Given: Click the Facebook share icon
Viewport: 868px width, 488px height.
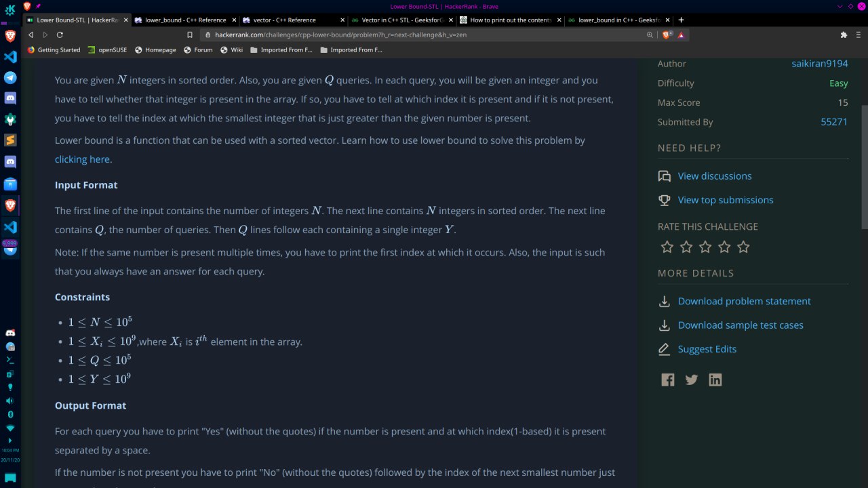Looking at the screenshot, I should tap(668, 380).
